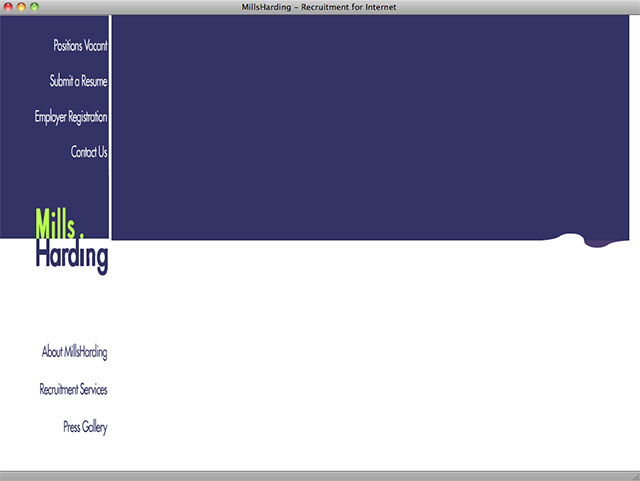
Task: Select the Employer Registration link
Action: (x=71, y=117)
